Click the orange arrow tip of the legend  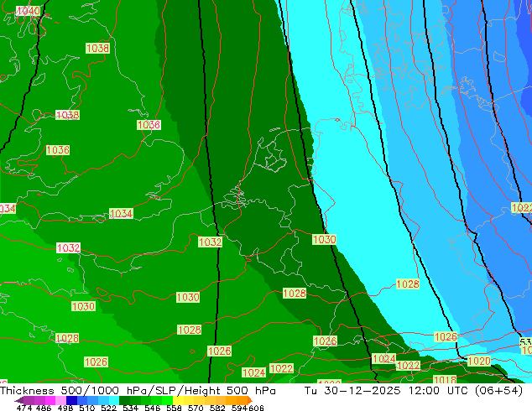point(250,400)
